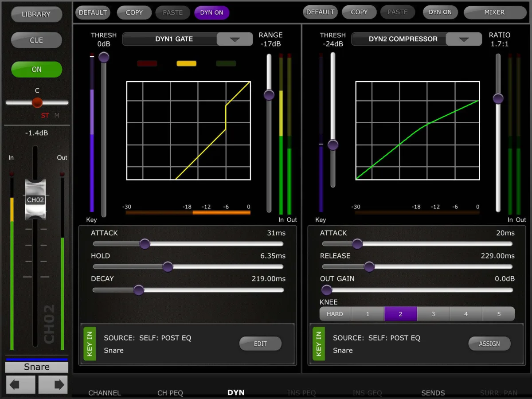
Task: Click the left PASTE button for DYN1
Action: 172,12
